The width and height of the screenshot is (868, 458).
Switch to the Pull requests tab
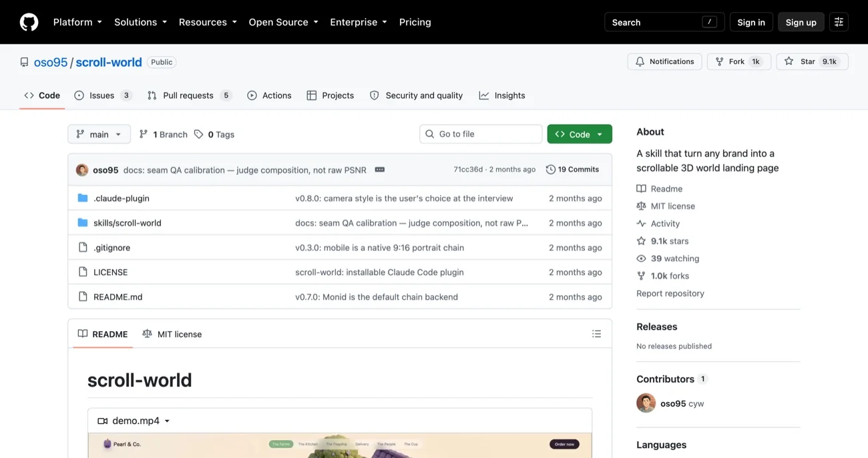click(189, 95)
